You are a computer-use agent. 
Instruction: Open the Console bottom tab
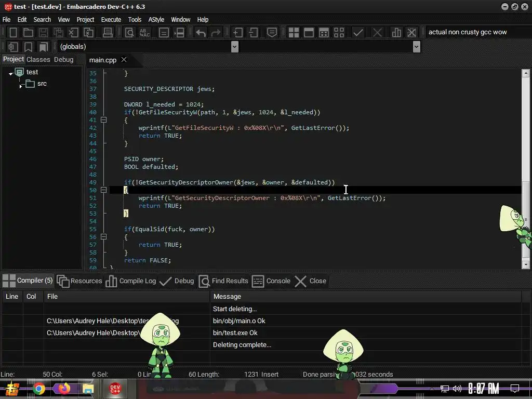pos(271,281)
